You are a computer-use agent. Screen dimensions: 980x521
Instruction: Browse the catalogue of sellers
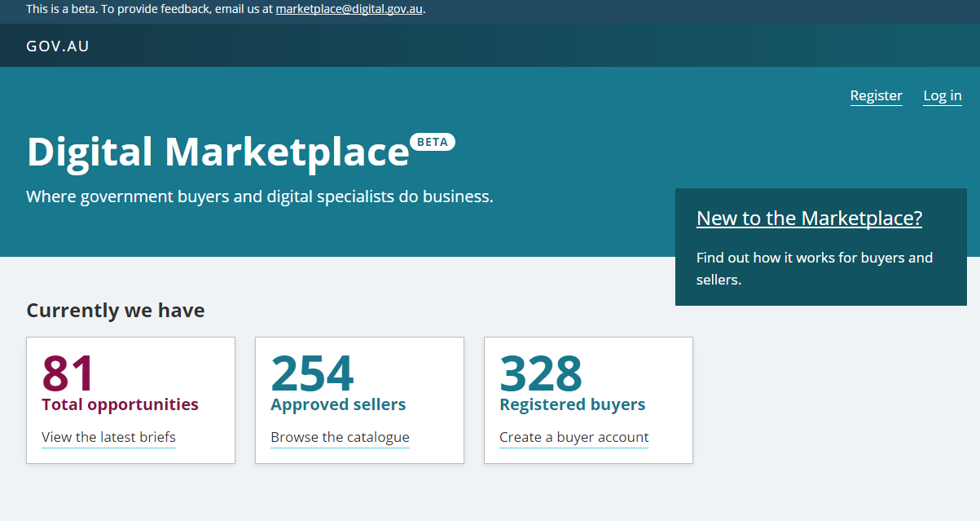click(340, 437)
